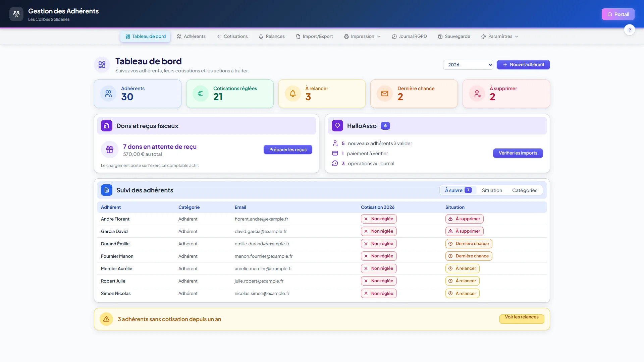Go to the Cotisations tab
This screenshot has height=362, width=644.
click(232, 36)
